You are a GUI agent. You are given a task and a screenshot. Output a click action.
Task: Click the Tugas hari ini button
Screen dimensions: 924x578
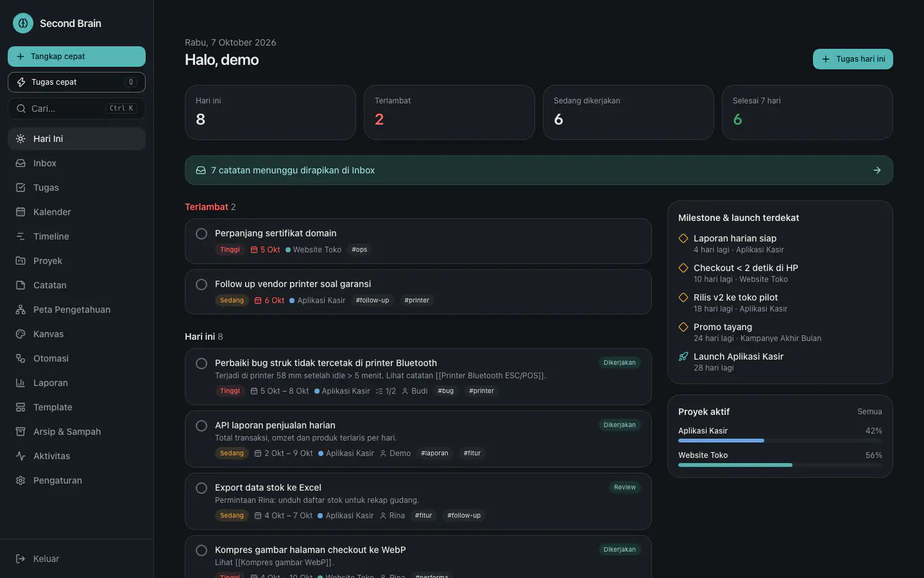853,59
